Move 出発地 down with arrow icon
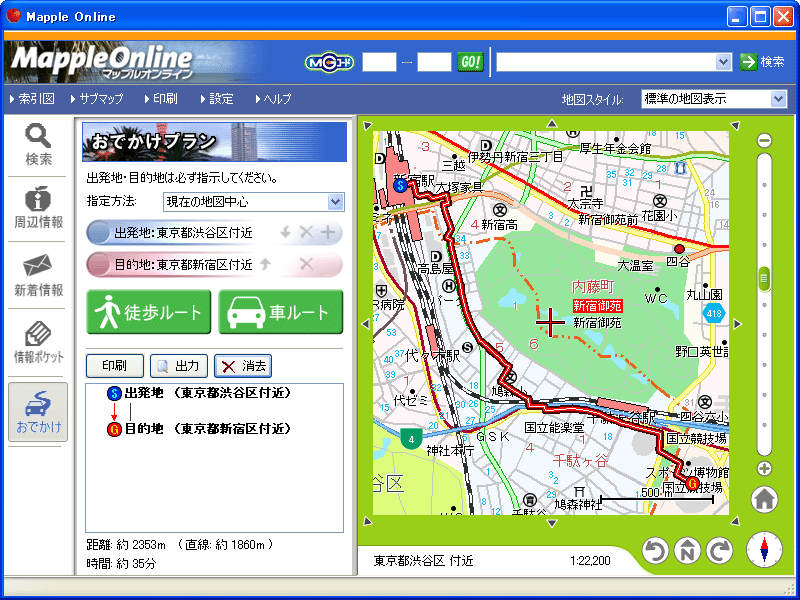 [285, 233]
